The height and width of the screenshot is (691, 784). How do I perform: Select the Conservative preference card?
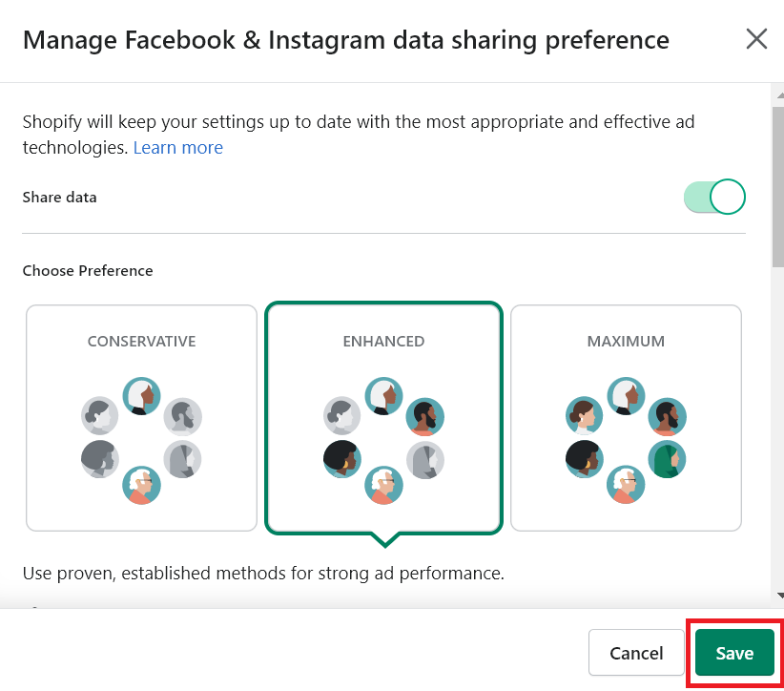pyautogui.click(x=141, y=418)
